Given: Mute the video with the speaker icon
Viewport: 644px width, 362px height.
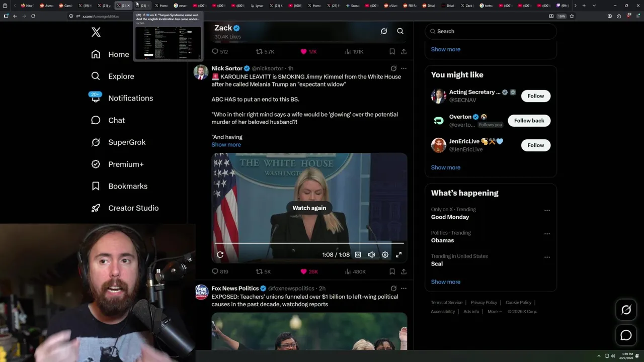Looking at the screenshot, I should pos(371,255).
